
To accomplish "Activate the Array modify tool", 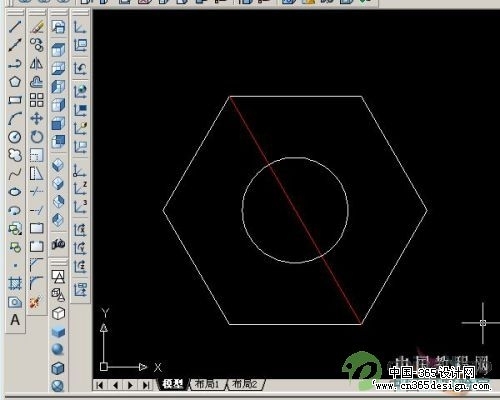I will pos(37,100).
